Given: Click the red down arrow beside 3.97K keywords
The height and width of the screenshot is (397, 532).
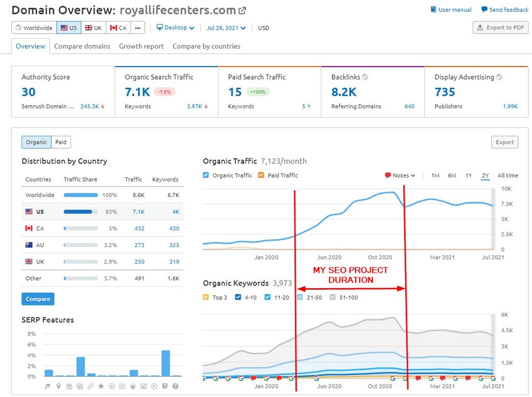Looking at the screenshot, I should [x=206, y=106].
